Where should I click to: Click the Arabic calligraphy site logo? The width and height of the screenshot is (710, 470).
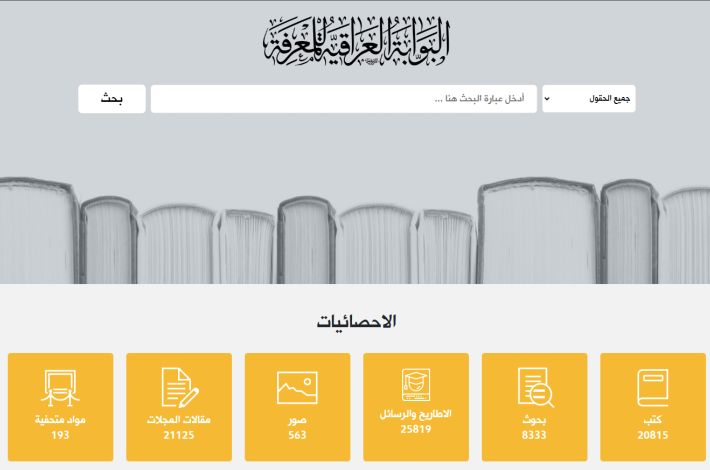tap(355, 43)
